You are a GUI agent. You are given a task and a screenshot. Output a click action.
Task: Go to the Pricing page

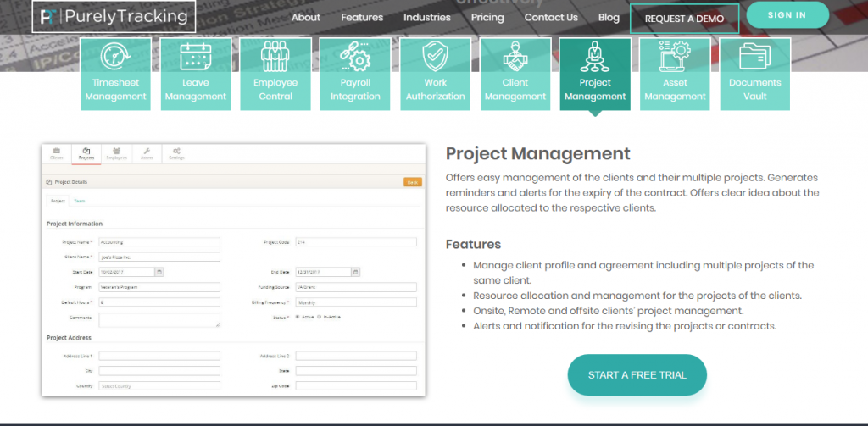[x=487, y=18]
